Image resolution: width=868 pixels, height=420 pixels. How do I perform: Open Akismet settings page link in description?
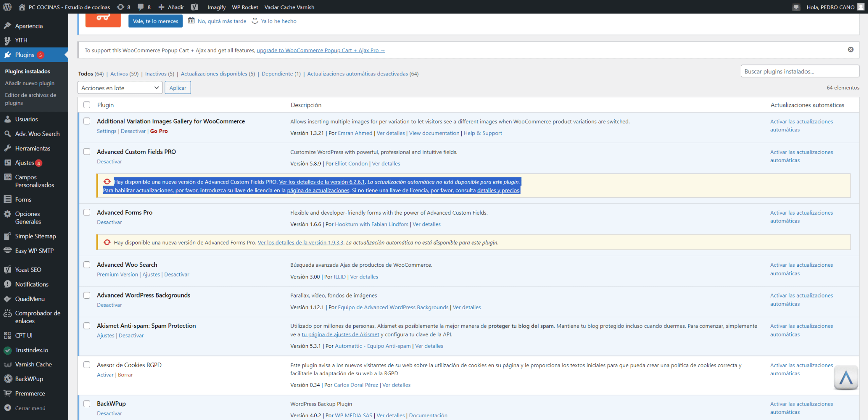(340, 334)
